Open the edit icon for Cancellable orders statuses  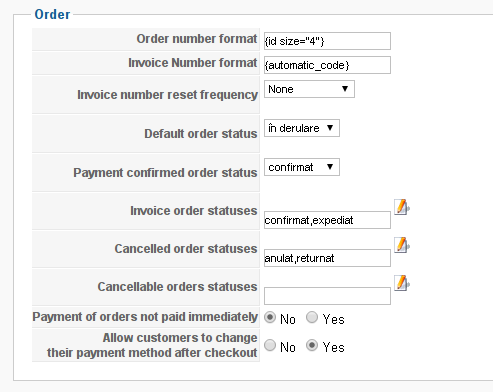pos(402,283)
